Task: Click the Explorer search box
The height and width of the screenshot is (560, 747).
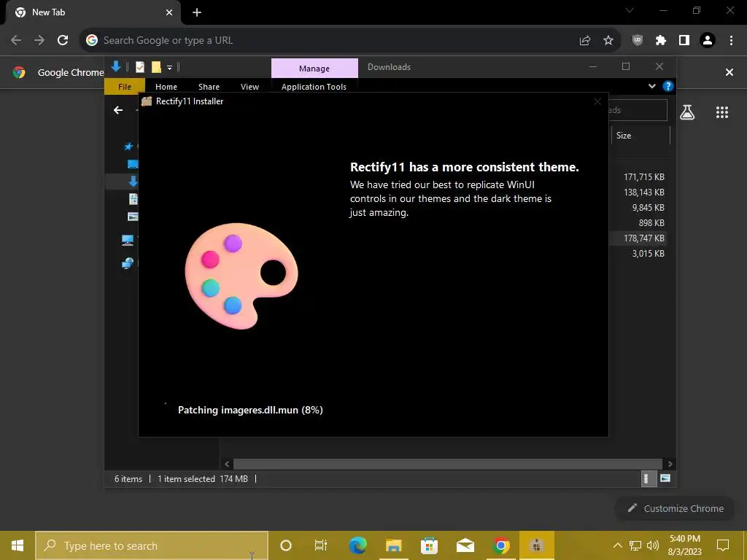Action: 638,111
